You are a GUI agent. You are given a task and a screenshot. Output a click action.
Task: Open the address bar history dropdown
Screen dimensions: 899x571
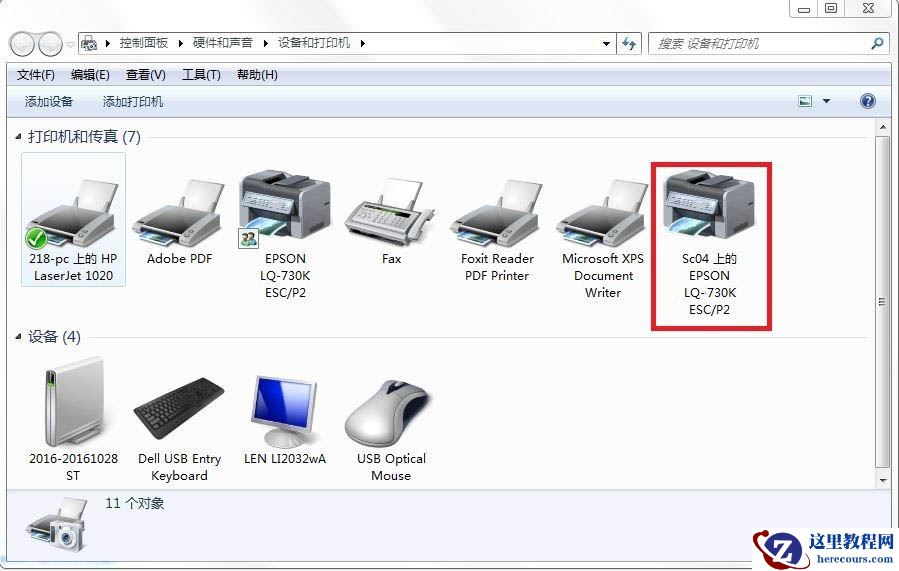606,43
